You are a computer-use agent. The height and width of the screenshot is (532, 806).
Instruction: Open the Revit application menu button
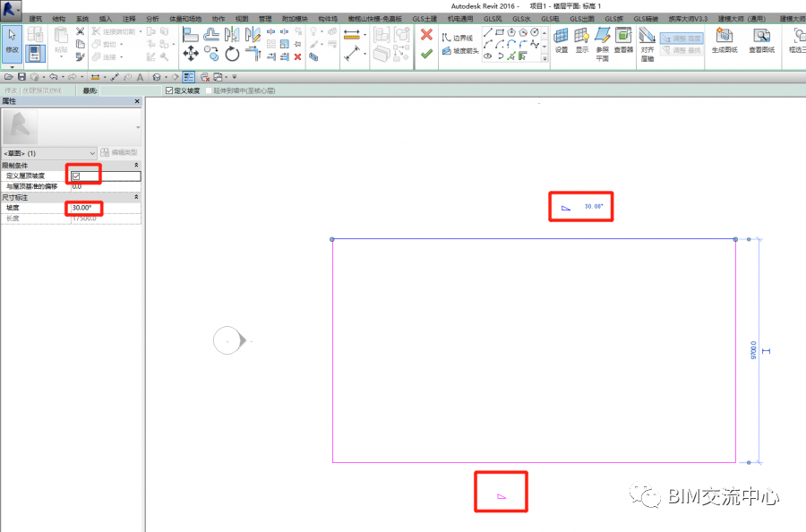(x=11, y=10)
